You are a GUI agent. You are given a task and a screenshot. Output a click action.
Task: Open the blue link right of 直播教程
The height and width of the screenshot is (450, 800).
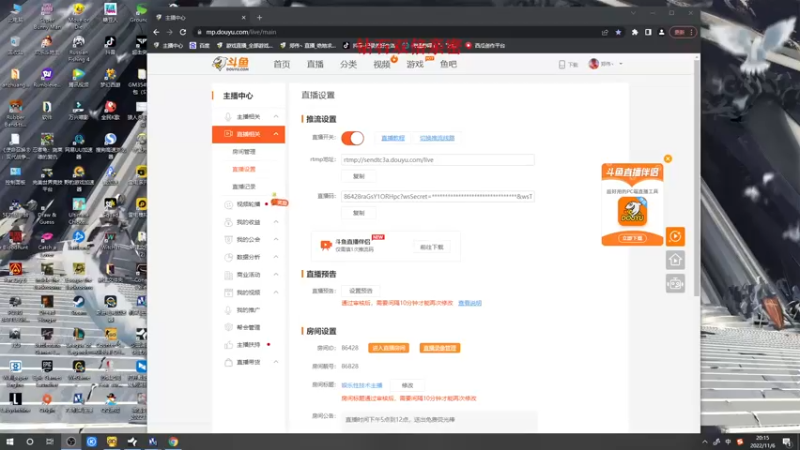437,138
